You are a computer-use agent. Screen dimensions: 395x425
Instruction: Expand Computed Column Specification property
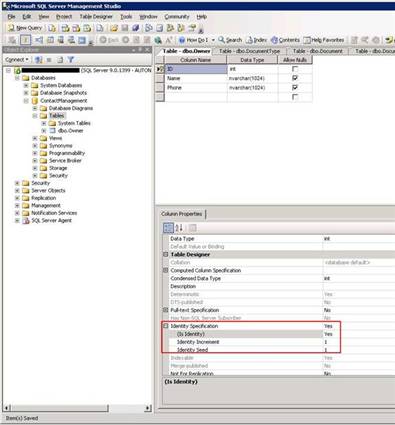[x=166, y=270]
